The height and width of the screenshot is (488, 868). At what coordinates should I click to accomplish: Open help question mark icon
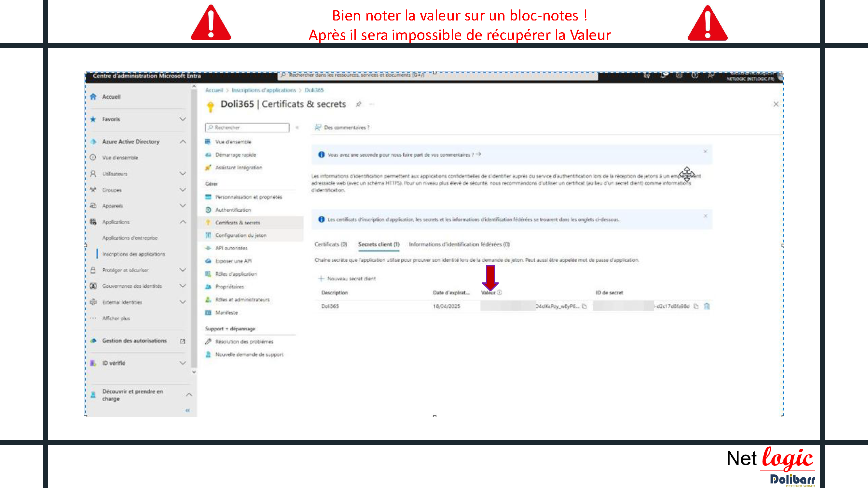pos(695,76)
